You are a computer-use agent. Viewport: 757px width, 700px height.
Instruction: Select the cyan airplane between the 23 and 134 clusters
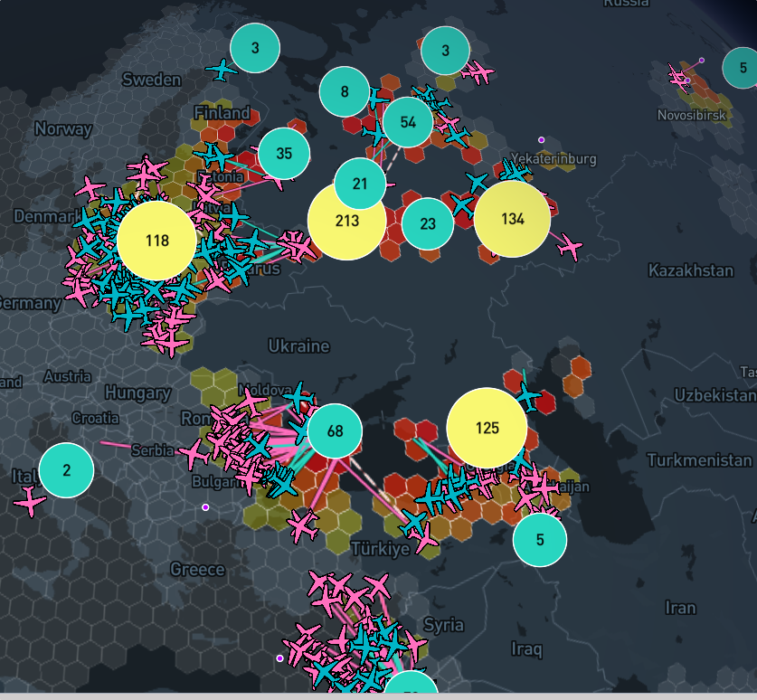click(463, 205)
